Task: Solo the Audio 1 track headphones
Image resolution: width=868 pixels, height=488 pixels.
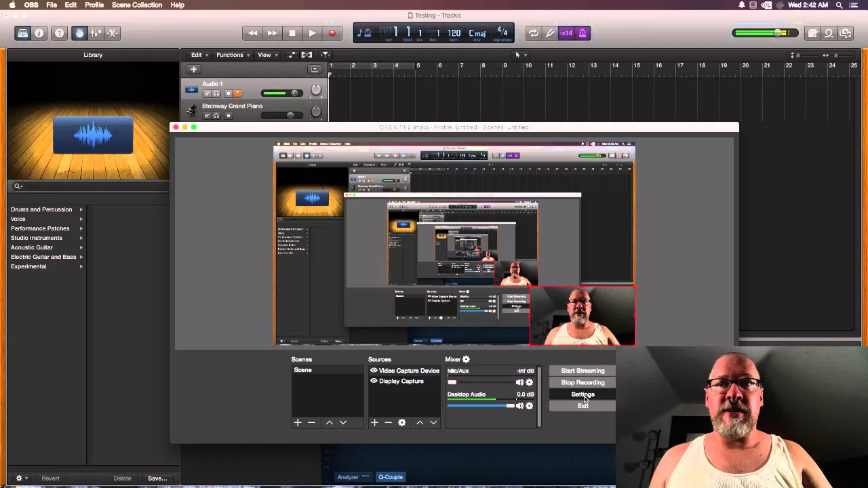Action: pyautogui.click(x=216, y=94)
